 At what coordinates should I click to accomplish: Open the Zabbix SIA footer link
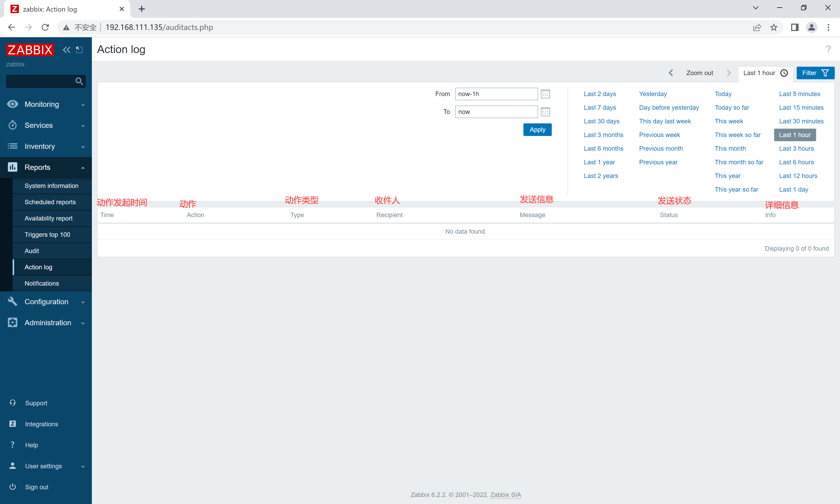505,495
